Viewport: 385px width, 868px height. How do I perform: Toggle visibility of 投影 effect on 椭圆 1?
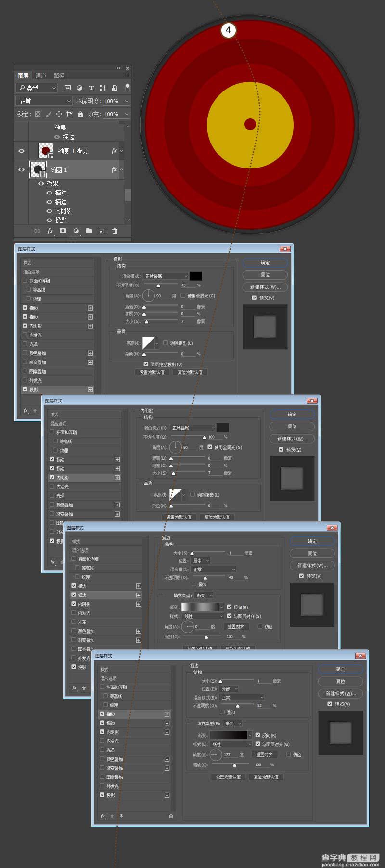click(x=49, y=220)
